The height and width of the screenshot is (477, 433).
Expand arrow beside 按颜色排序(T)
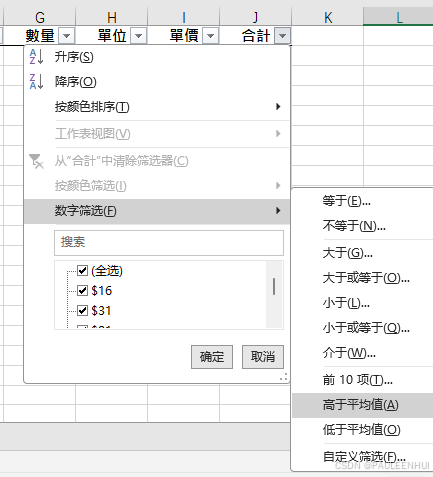(278, 107)
